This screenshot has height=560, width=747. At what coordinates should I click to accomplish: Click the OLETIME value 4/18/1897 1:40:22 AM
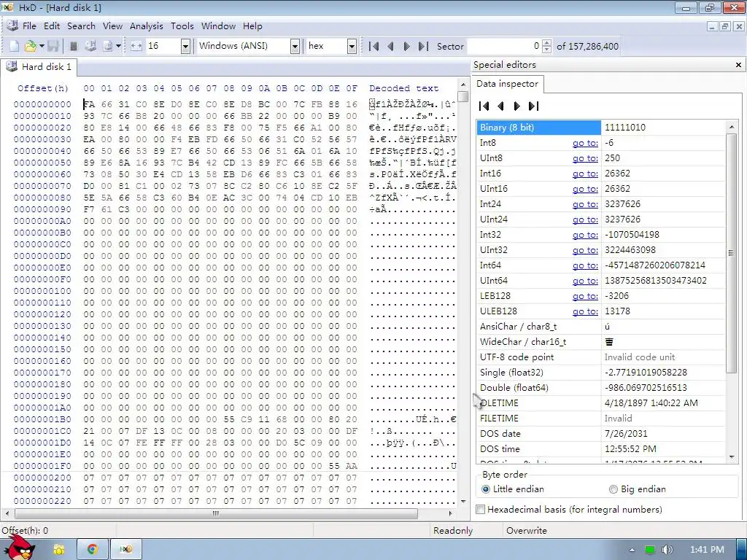[651, 403]
